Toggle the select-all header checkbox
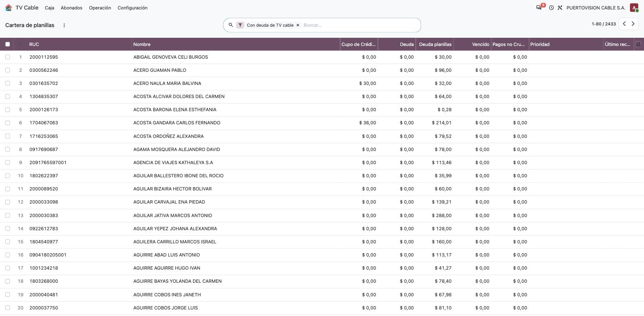 pyautogui.click(x=7, y=44)
